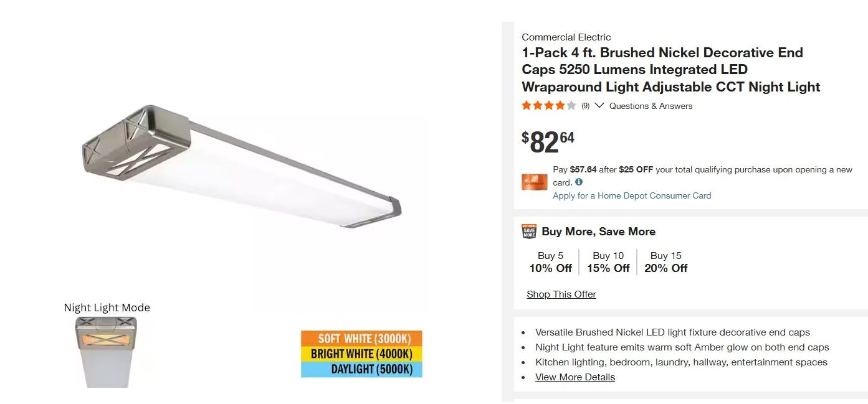The width and height of the screenshot is (868, 404).
Task: Apply for a Home Depot Consumer Card
Action: pos(632,195)
